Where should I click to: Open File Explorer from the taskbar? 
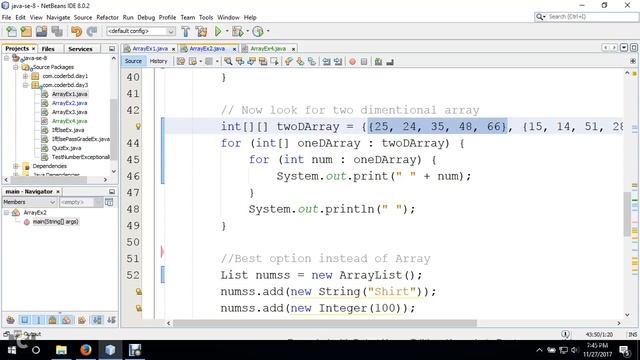[61, 350]
